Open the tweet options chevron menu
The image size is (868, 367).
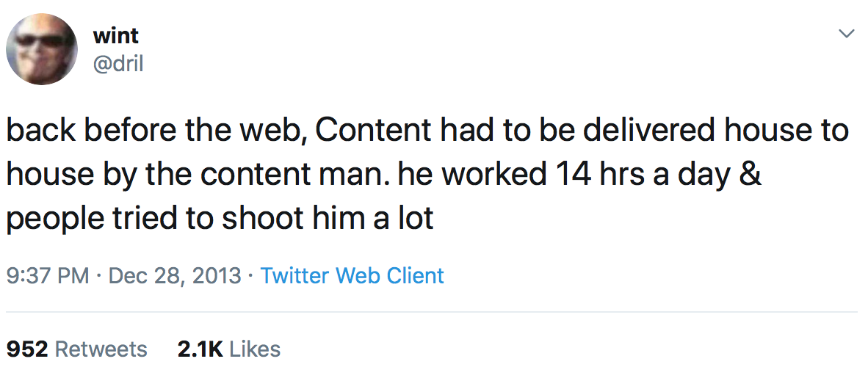coord(847,34)
